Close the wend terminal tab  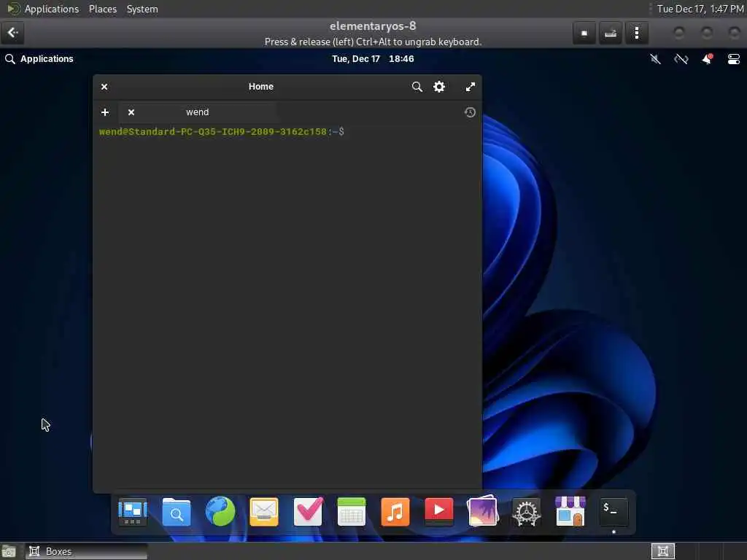131,112
